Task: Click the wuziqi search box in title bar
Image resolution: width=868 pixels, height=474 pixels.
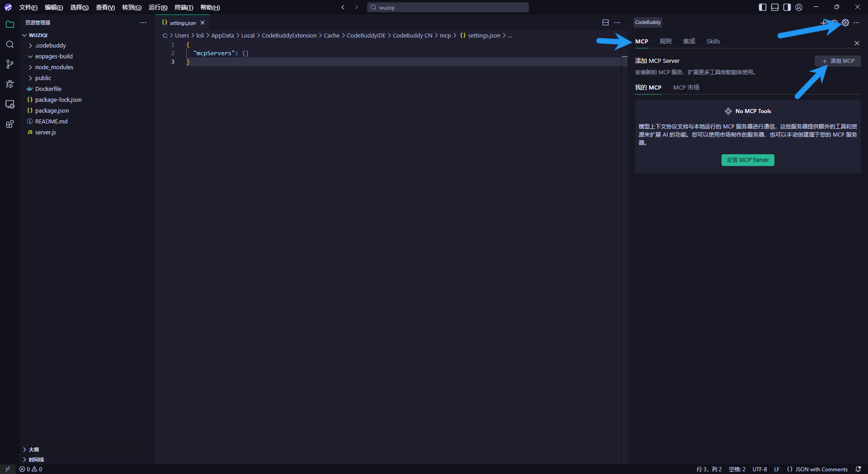Action: coord(448,7)
